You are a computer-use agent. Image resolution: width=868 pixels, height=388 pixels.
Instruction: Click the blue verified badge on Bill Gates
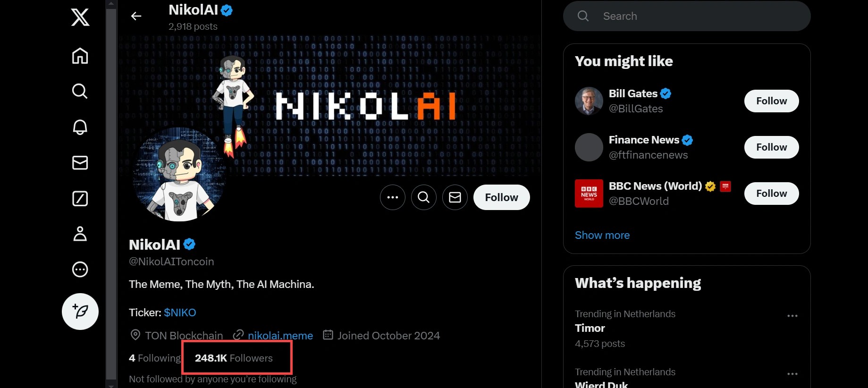pos(666,93)
